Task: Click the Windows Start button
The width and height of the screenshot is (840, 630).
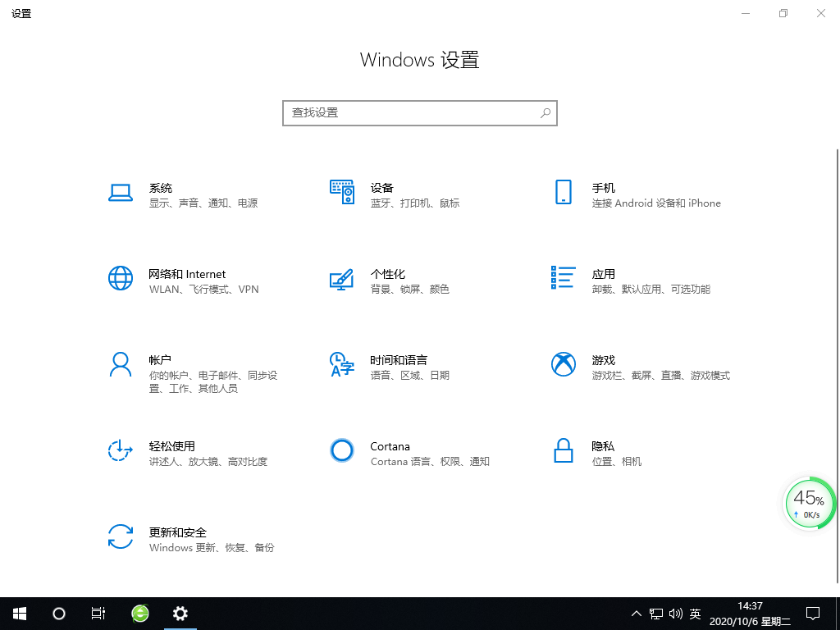Action: 18,613
